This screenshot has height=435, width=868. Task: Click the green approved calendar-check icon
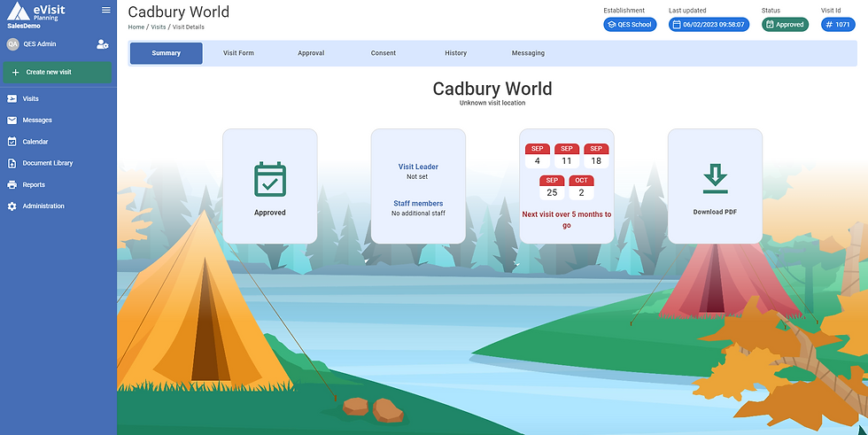270,179
